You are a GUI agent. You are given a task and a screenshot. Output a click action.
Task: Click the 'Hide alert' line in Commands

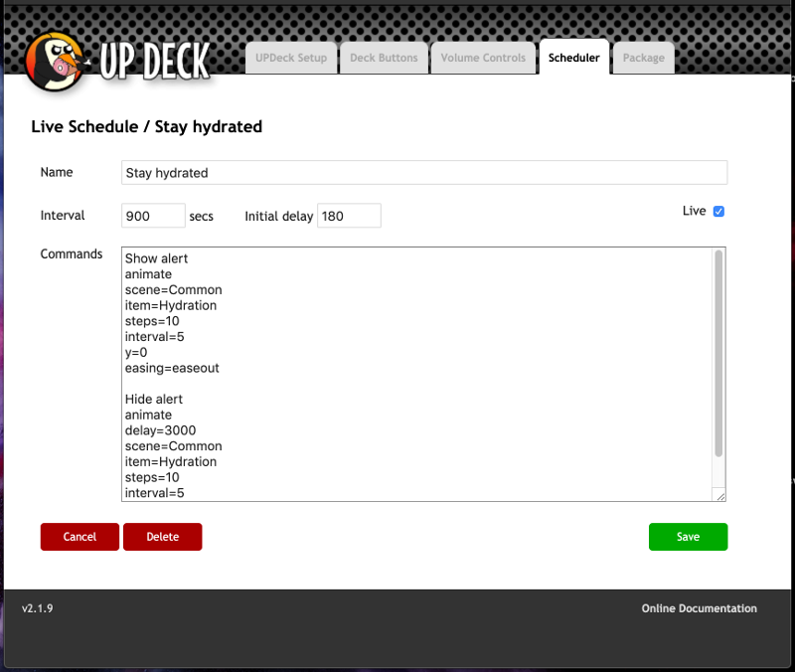click(x=154, y=400)
